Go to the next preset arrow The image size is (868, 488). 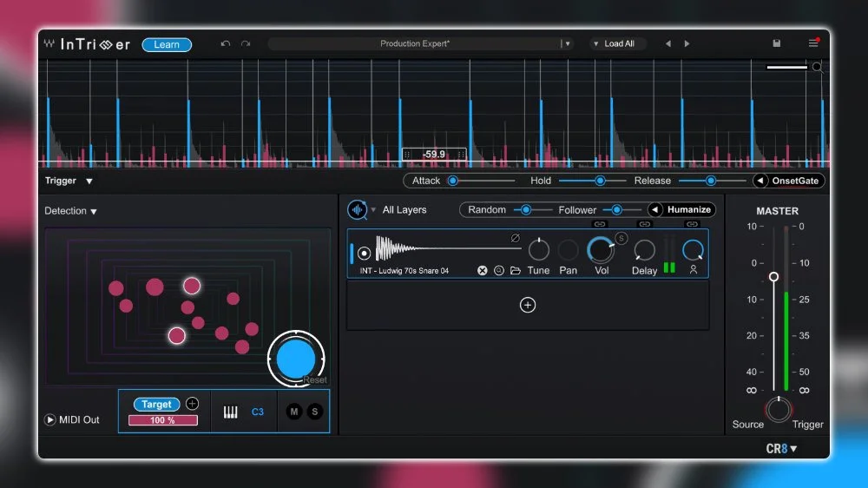click(687, 43)
